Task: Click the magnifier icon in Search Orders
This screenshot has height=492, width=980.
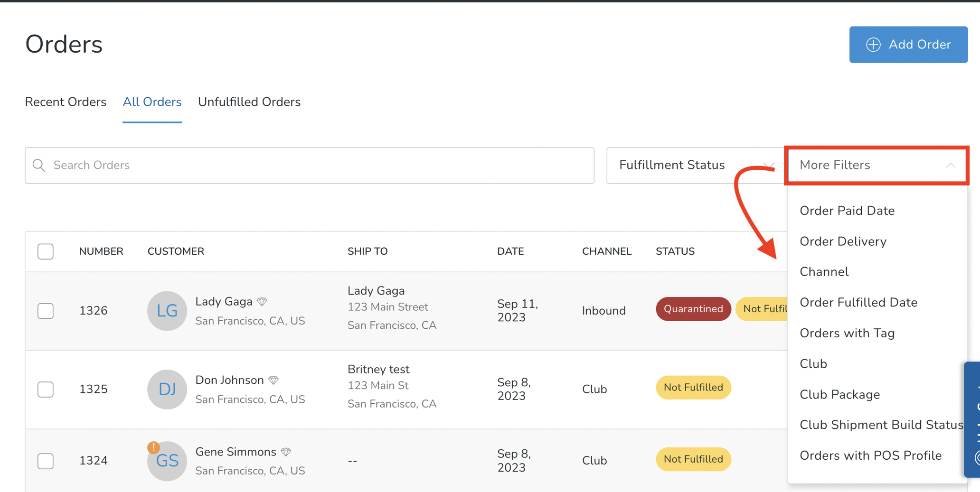Action: point(39,165)
